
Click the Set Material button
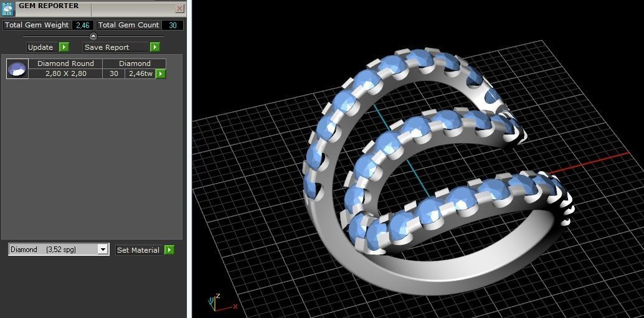(138, 250)
